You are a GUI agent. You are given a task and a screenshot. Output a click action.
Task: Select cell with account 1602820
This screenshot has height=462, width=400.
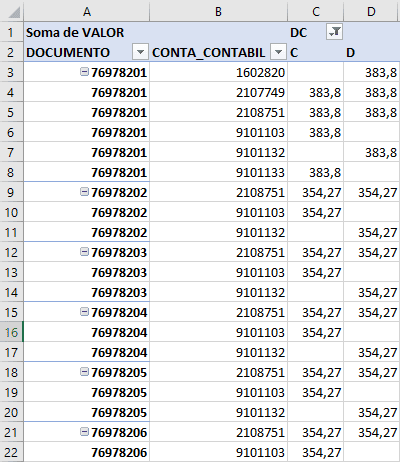coord(218,72)
